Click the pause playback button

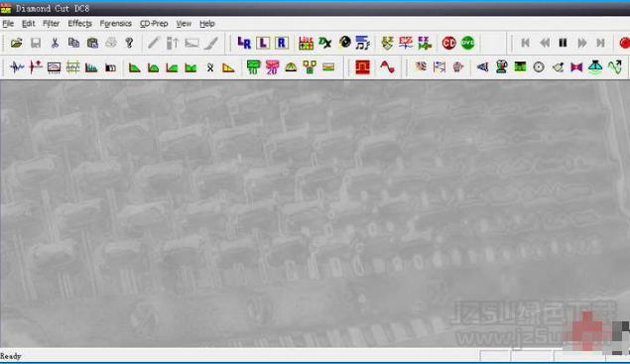[563, 43]
